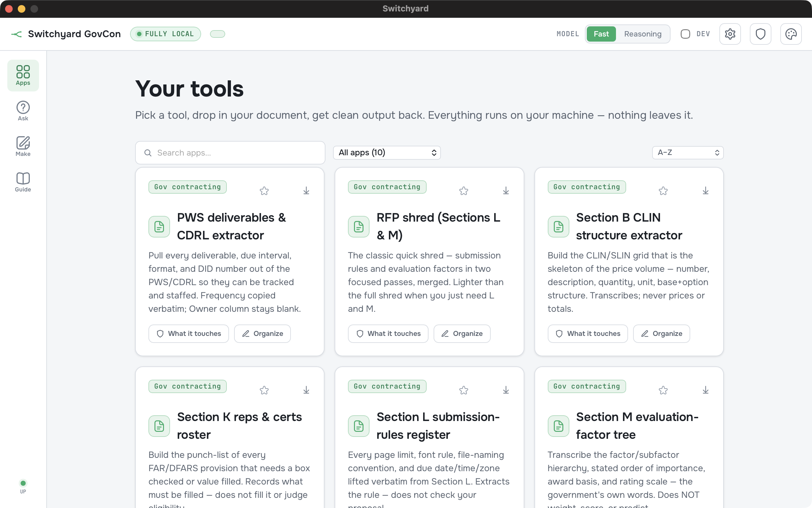Click the RFP shred document icon
Viewport: 812px width, 508px height.
[x=359, y=227]
